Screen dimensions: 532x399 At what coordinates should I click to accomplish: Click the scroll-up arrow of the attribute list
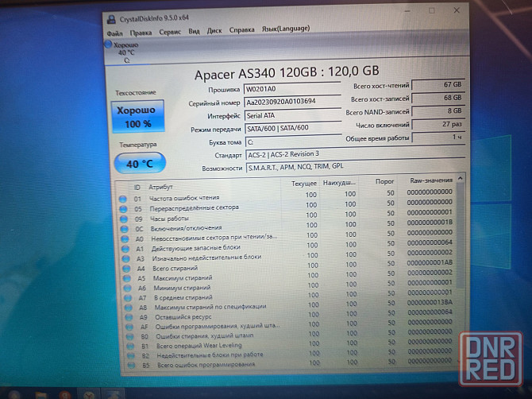tap(461, 178)
